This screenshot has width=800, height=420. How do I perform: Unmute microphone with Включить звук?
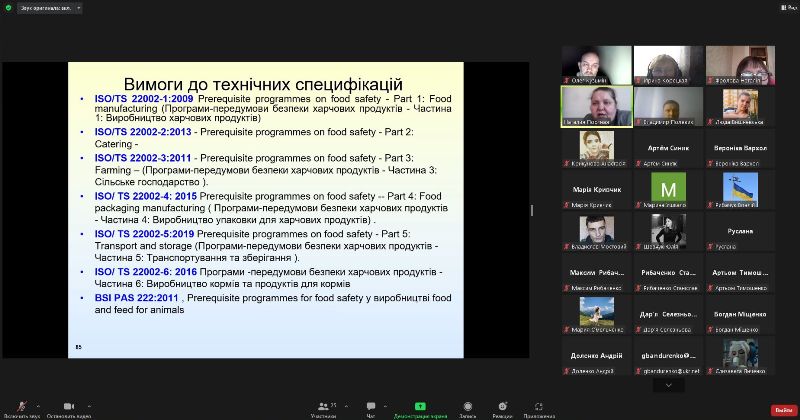point(21,410)
